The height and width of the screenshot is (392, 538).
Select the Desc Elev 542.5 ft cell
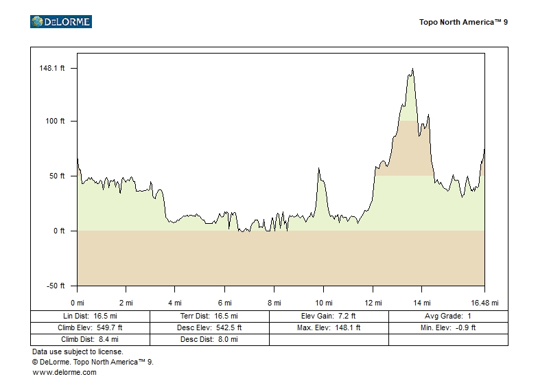[x=209, y=328]
